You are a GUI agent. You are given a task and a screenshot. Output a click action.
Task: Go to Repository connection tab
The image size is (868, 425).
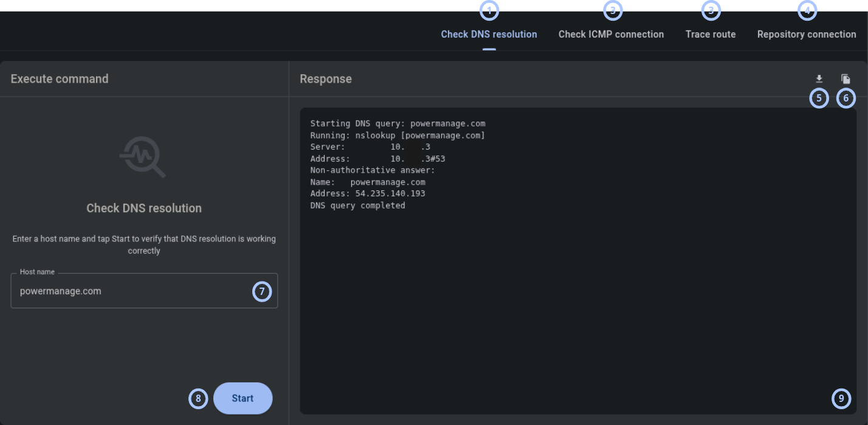[807, 35]
